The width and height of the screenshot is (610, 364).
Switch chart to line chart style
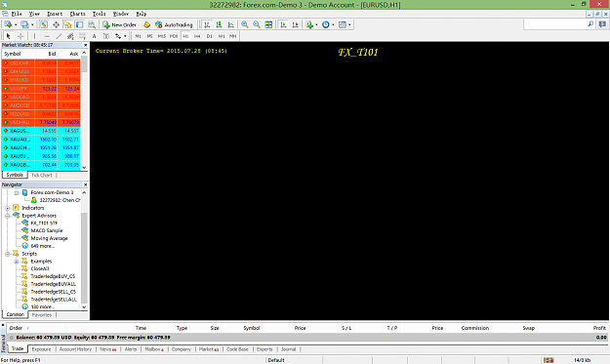[x=231, y=24]
